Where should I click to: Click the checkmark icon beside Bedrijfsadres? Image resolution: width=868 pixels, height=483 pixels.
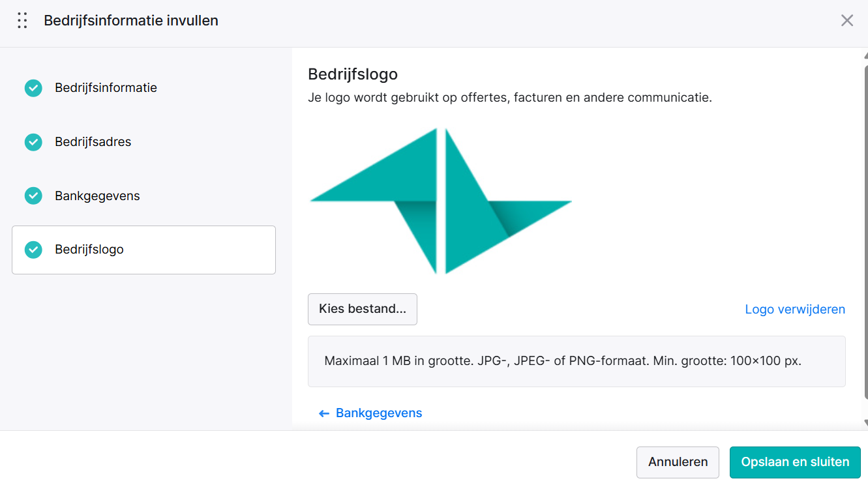(33, 142)
